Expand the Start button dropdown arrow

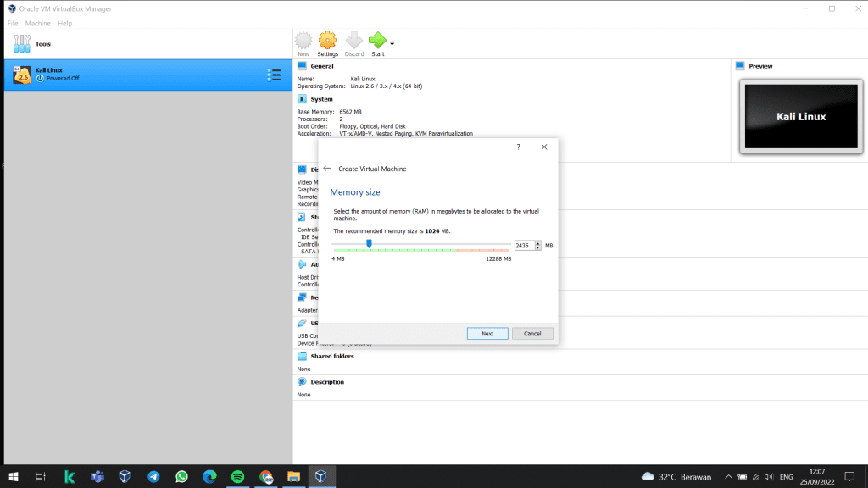tap(392, 43)
